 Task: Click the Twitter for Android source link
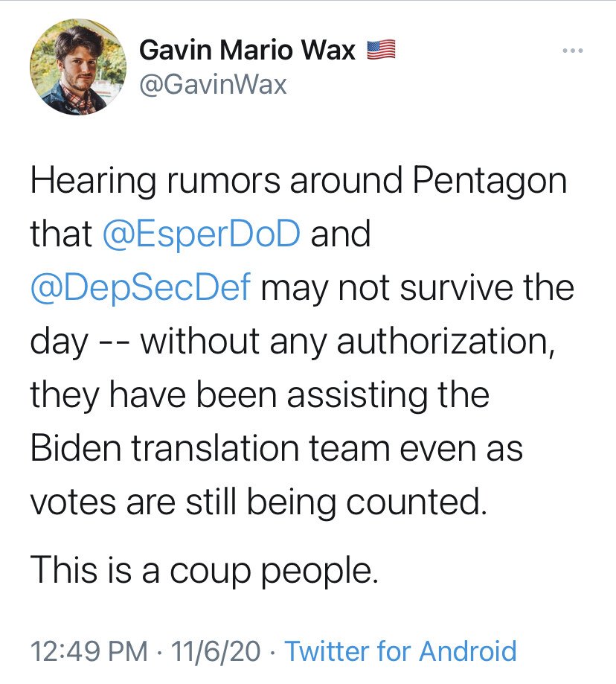tap(401, 651)
